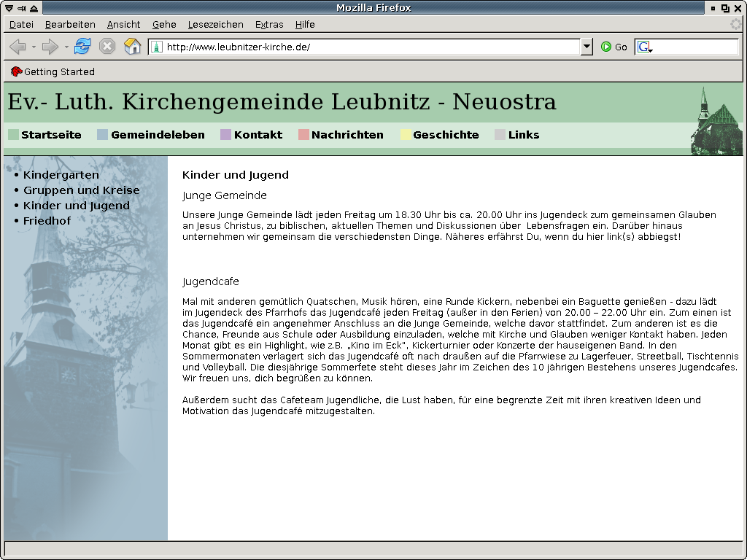747x560 pixels.
Task: Click the window menu icon in the title bar
Action: 9,8
